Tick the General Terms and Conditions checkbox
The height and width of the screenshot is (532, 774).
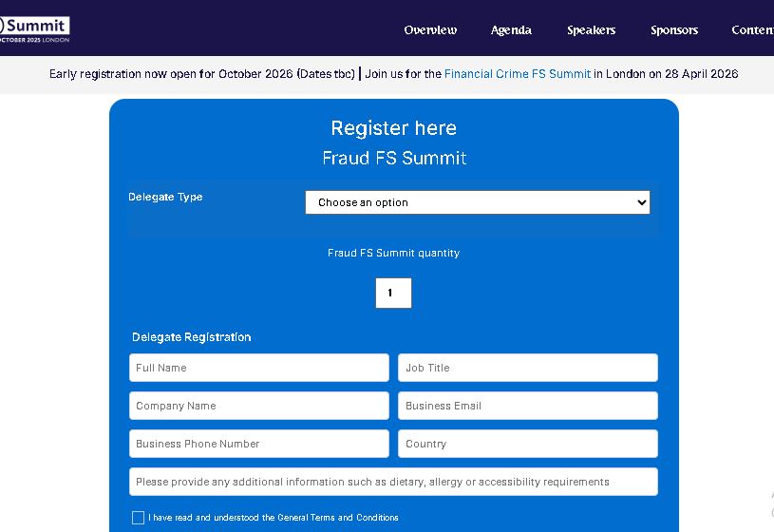[x=138, y=518]
